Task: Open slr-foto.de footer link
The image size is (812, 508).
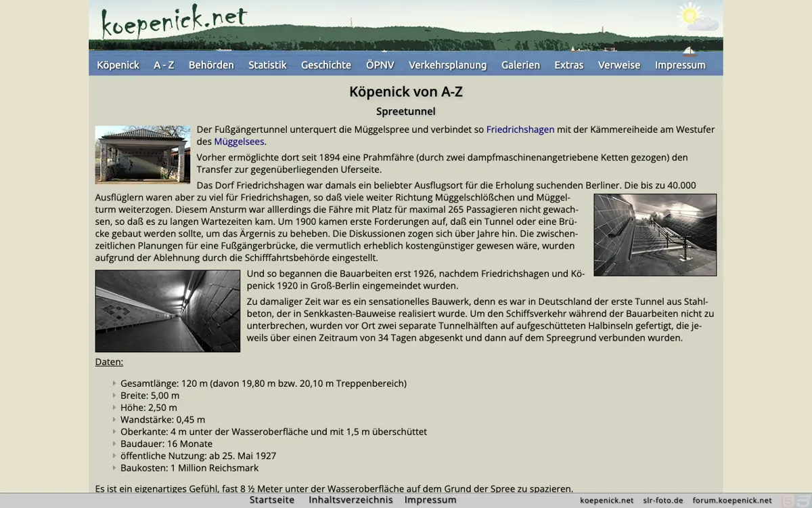Action: click(x=663, y=501)
